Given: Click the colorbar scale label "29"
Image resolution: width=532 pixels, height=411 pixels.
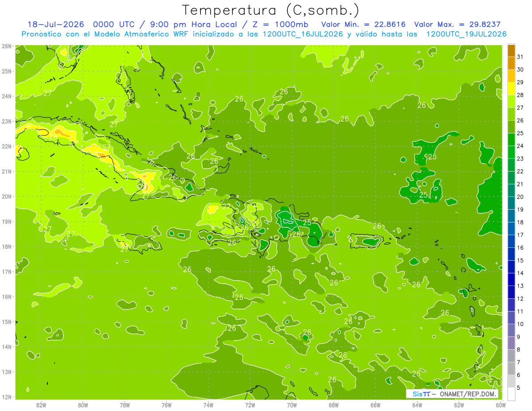Looking at the screenshot, I should tap(520, 82).
